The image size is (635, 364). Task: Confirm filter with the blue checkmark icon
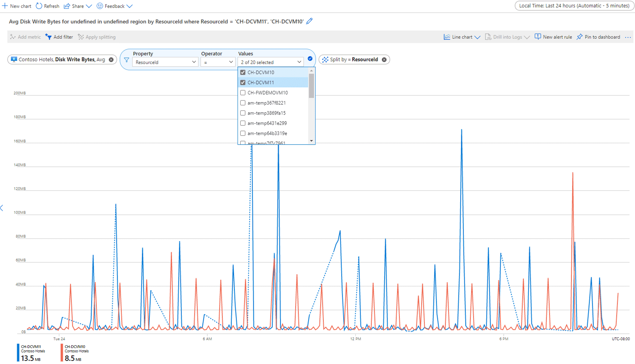click(x=310, y=59)
